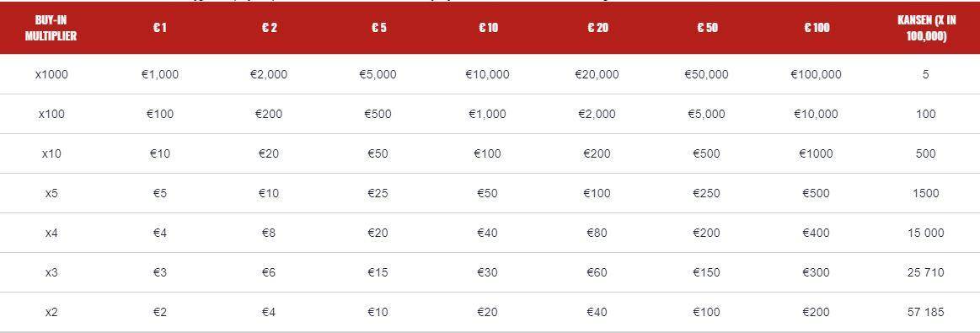Screen dimensions: 980x333
Task: Click the €20,000 prize cell
Action: coord(597,74)
